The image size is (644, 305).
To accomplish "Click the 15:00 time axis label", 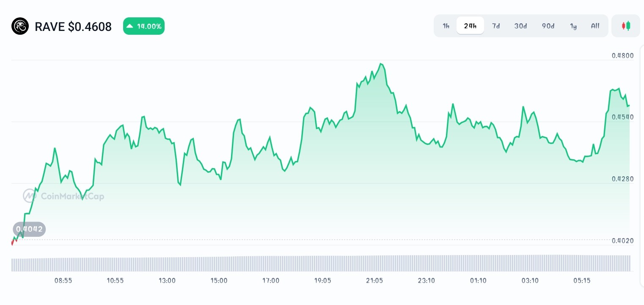I will 219,280.
